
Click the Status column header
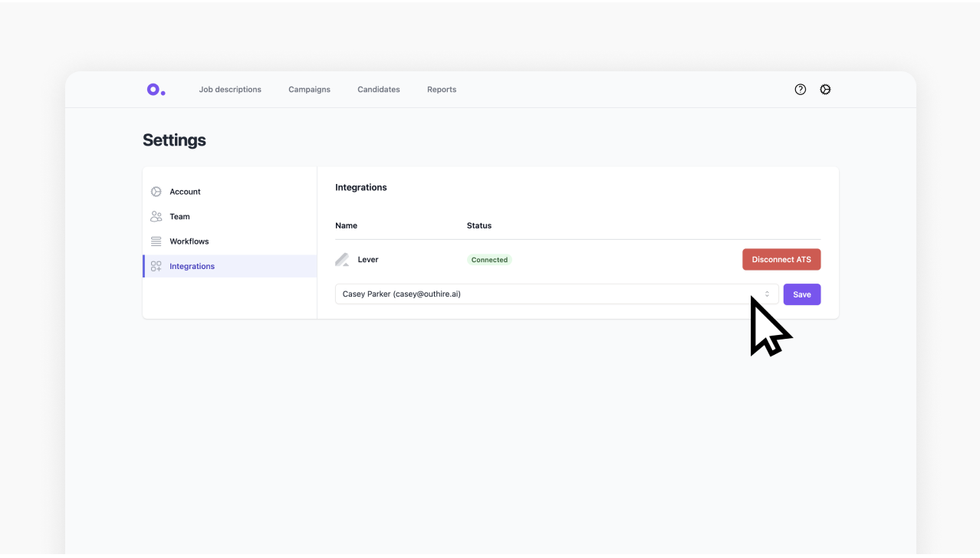tap(479, 225)
